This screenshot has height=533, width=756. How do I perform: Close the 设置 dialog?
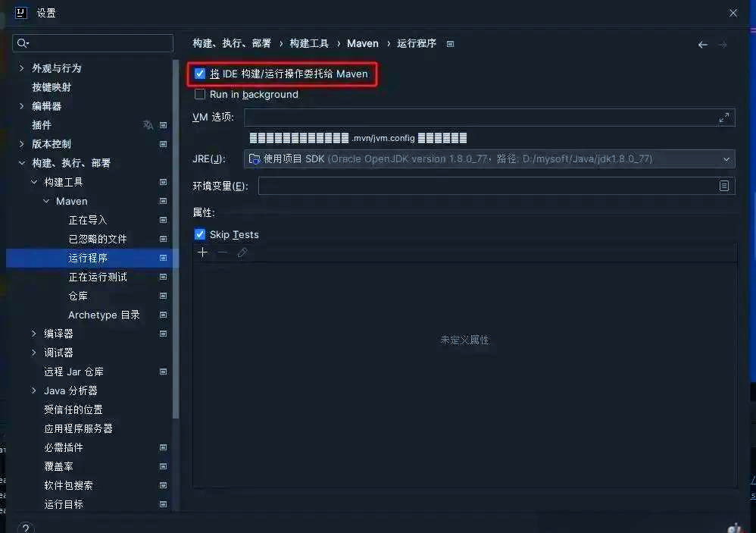click(733, 13)
